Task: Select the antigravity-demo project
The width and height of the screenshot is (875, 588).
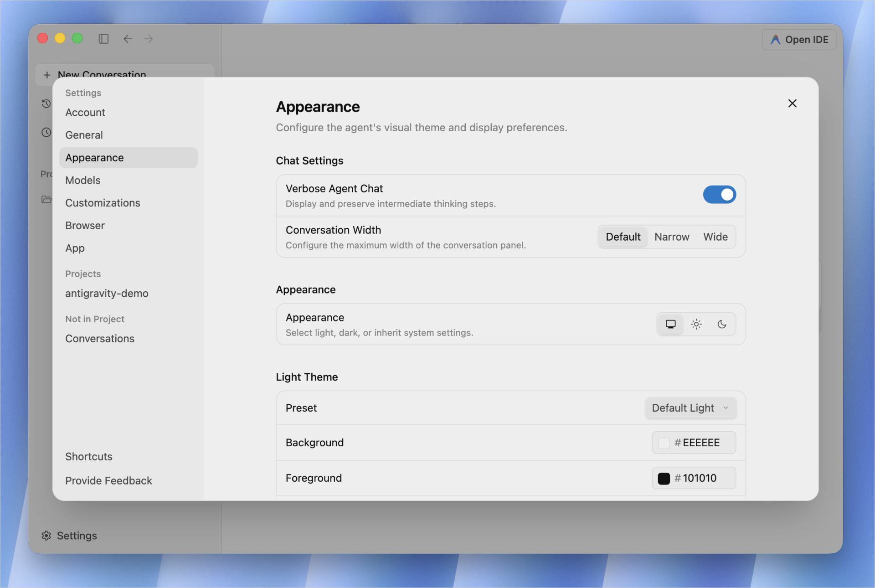Action: pos(128,294)
